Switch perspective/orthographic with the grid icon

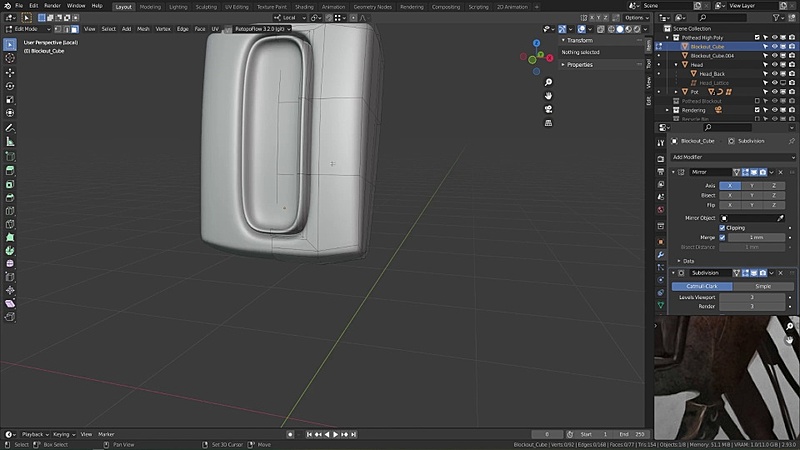point(548,123)
